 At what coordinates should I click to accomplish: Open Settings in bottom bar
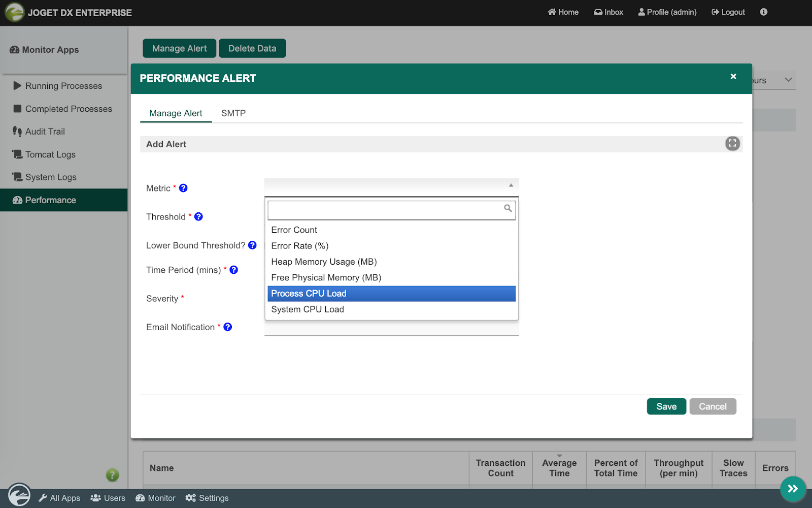click(x=207, y=498)
